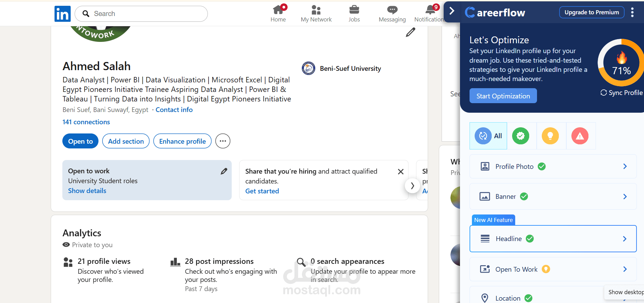644x303 pixels.
Task: Click the LinkedIn Search input field
Action: pyautogui.click(x=141, y=14)
